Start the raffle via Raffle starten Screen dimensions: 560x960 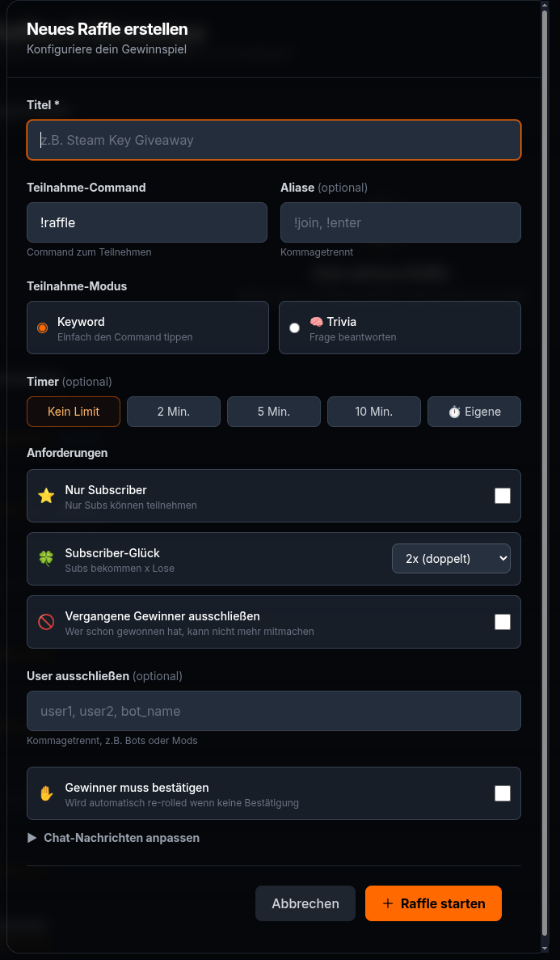point(433,903)
